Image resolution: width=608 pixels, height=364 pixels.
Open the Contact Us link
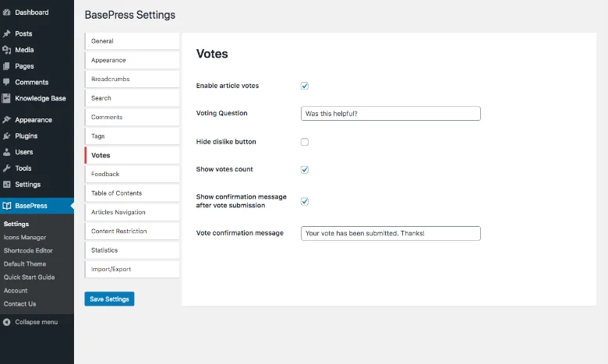[19, 304]
